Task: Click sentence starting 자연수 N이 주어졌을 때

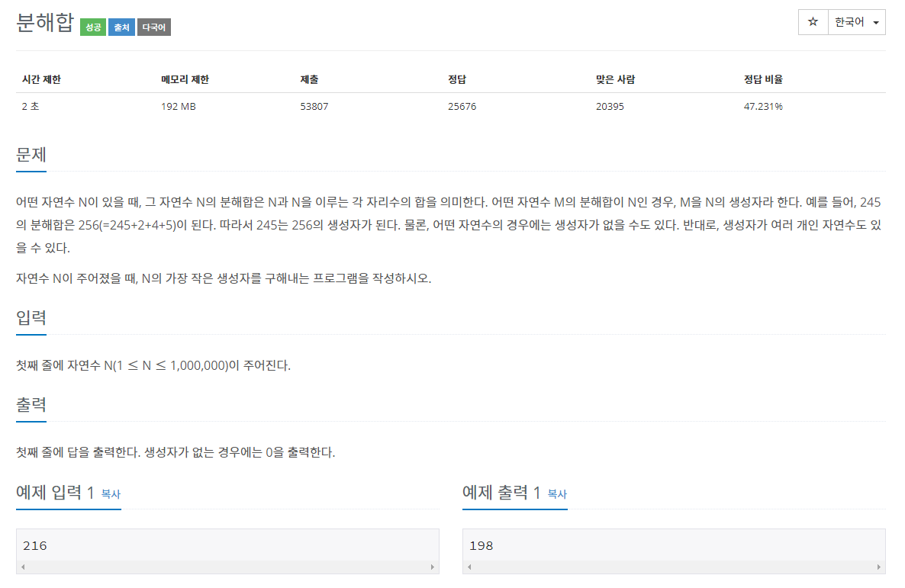Action: point(224,278)
